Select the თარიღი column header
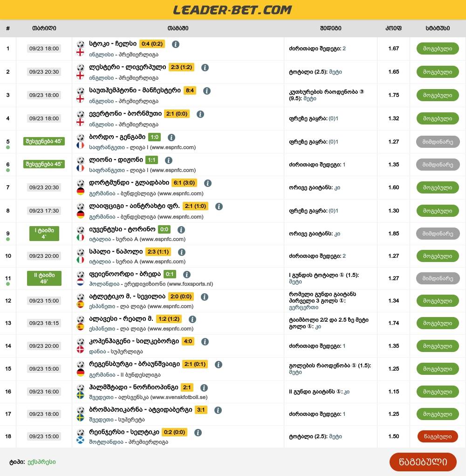This screenshot has width=466, height=476. (x=44, y=28)
